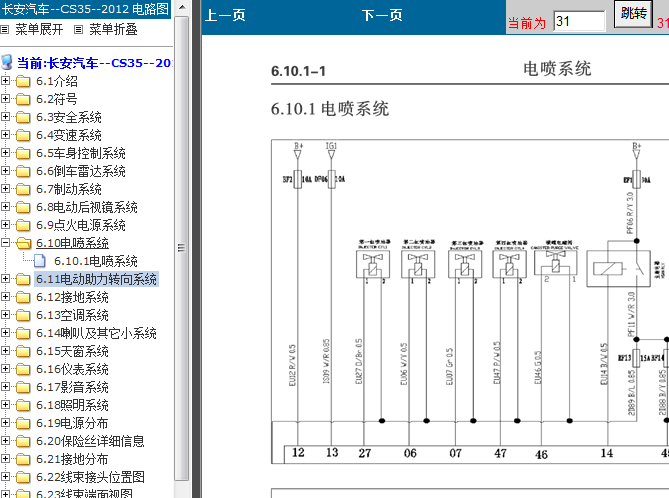Select 6.17影音系统 tree entry

(72, 387)
